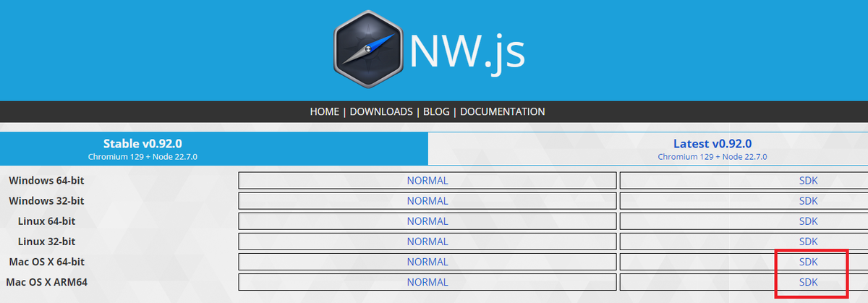Image resolution: width=868 pixels, height=303 pixels.
Task: Open the HOME navigation link
Action: (x=325, y=112)
